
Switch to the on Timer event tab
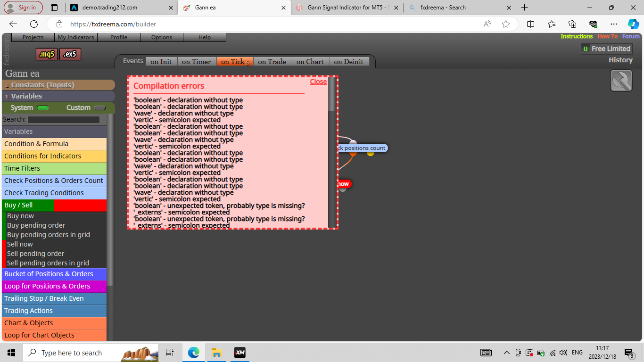[x=197, y=62]
